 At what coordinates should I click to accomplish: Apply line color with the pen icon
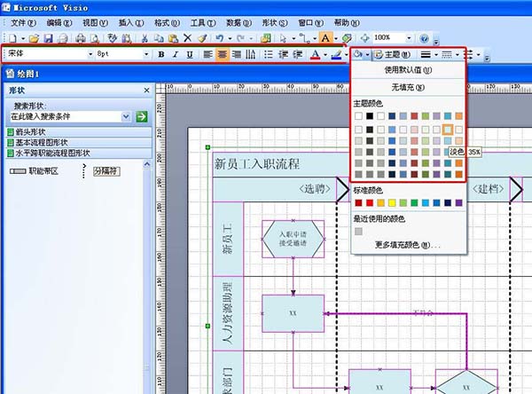point(336,54)
